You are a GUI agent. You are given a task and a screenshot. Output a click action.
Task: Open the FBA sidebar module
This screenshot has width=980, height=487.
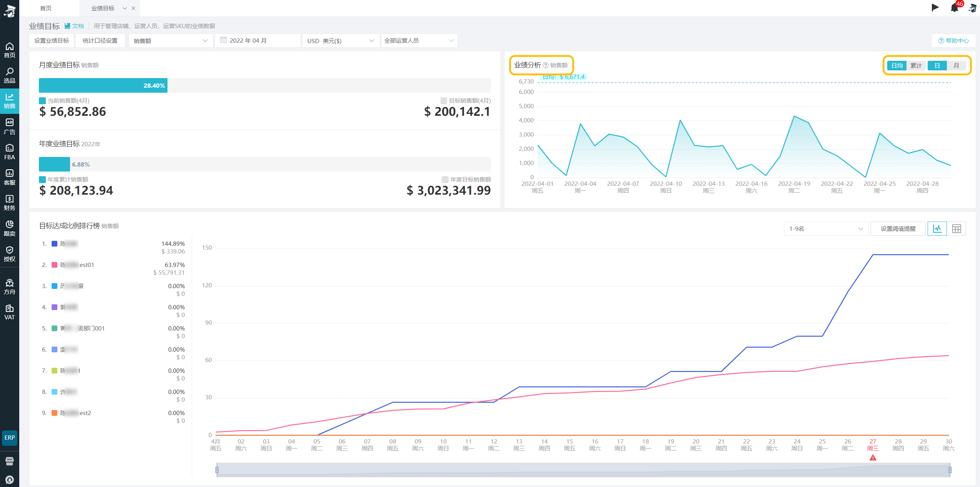coord(9,152)
